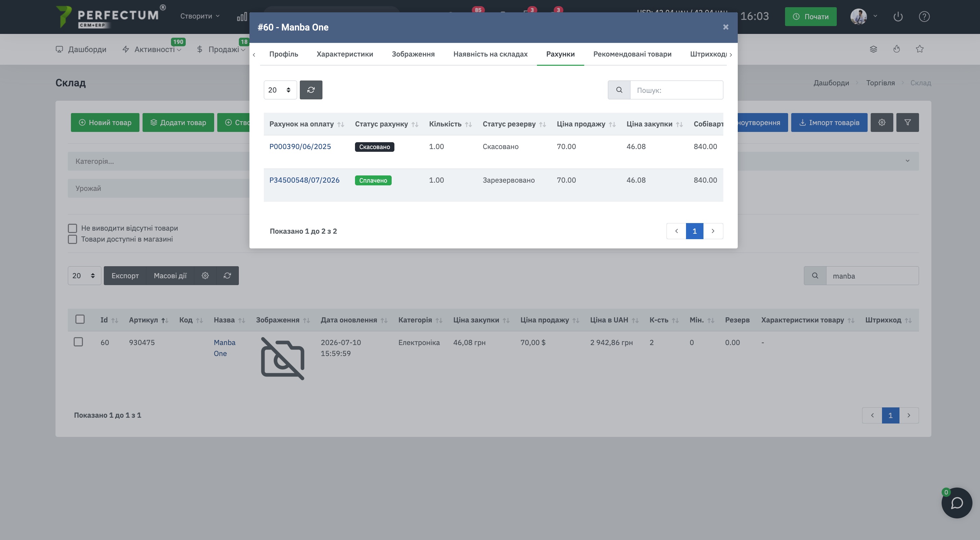This screenshot has height=540, width=980.
Task: Tick the Manba One row checkbox
Action: click(78, 342)
